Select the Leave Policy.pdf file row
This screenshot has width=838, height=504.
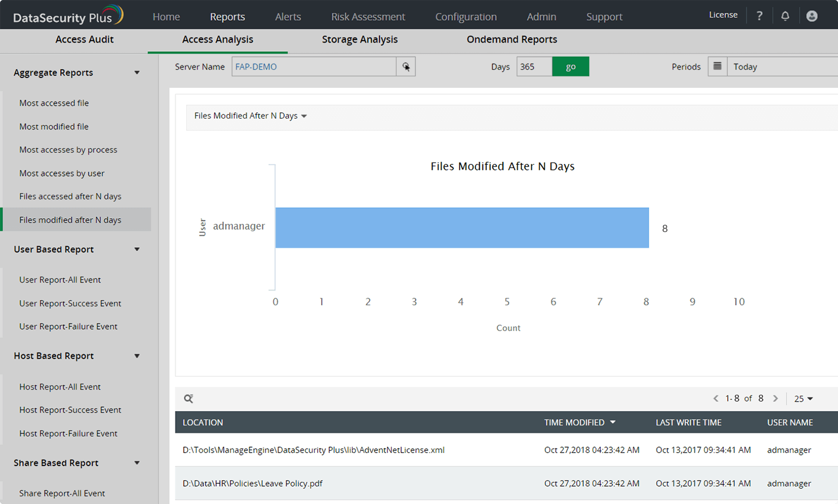pos(506,483)
